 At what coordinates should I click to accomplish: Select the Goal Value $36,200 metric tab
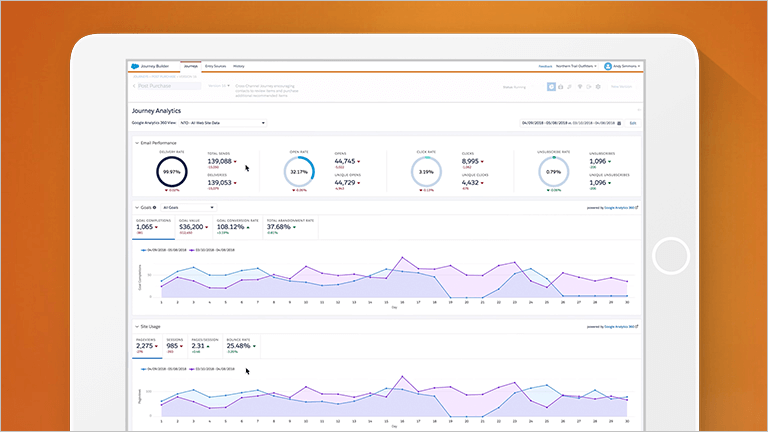(x=193, y=227)
